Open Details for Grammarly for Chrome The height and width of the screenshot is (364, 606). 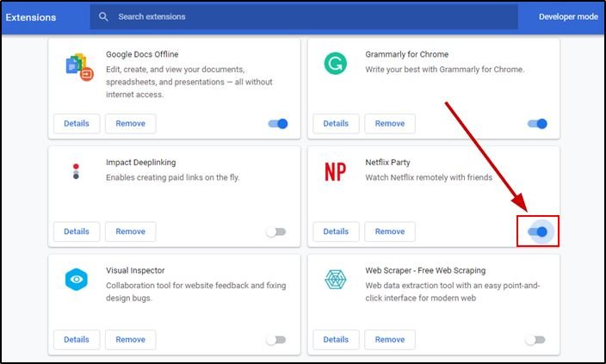pyautogui.click(x=336, y=124)
